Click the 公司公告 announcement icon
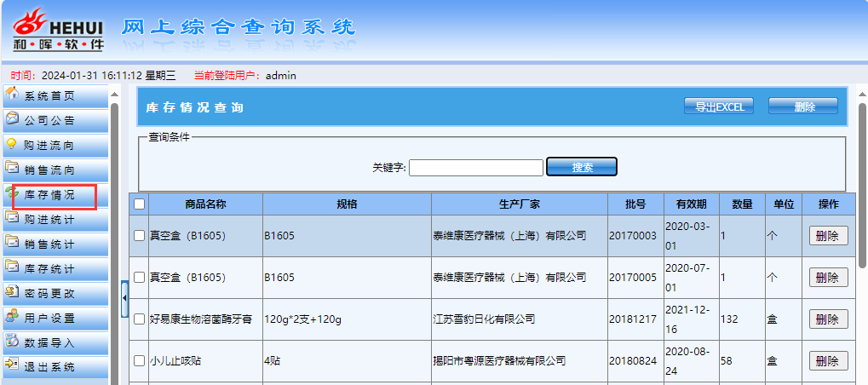Viewport: 868px width, 385px height. [12, 119]
